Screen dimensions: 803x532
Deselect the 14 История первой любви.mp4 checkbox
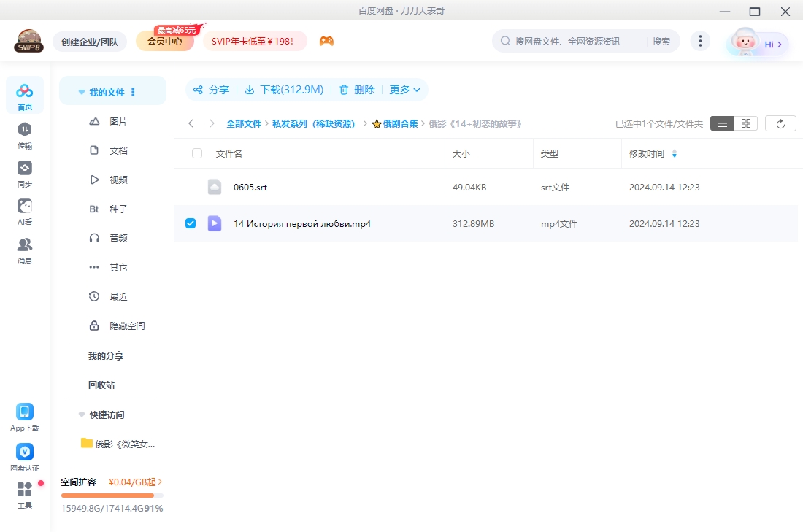coord(190,223)
